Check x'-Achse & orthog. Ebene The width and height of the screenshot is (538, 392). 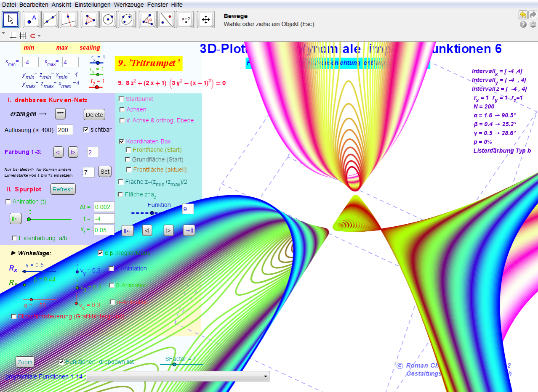pos(123,120)
